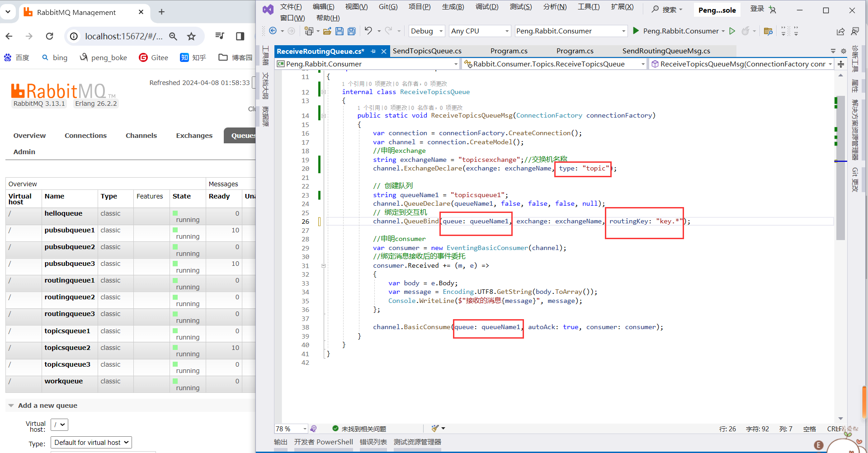Open the 帮助(H) menu
The height and width of the screenshot is (453, 868).
(328, 18)
